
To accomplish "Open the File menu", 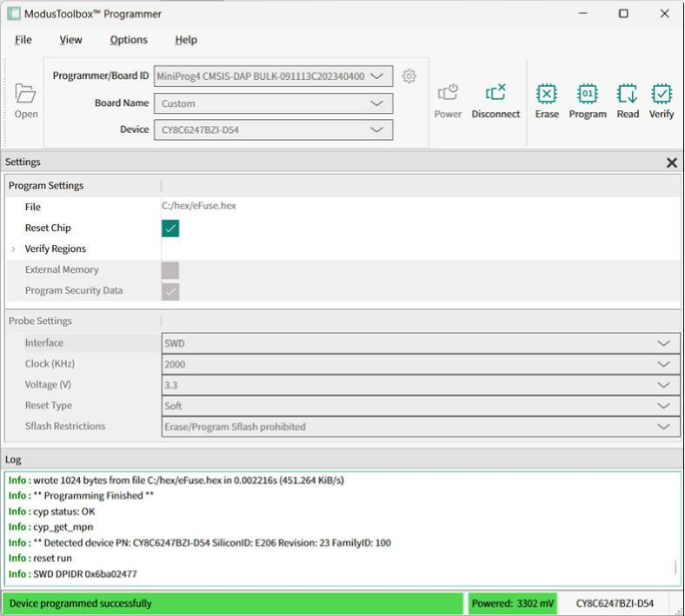I will tap(23, 40).
